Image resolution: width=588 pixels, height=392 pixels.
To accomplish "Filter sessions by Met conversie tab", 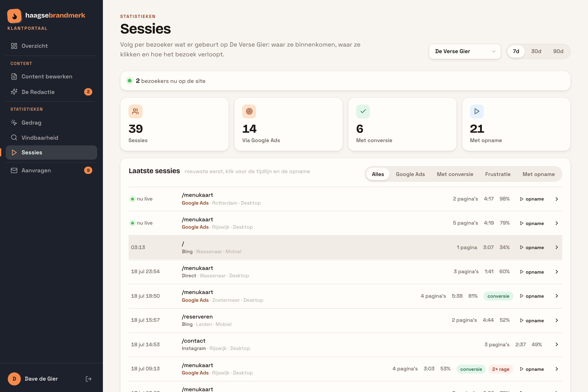I will pyautogui.click(x=455, y=174).
